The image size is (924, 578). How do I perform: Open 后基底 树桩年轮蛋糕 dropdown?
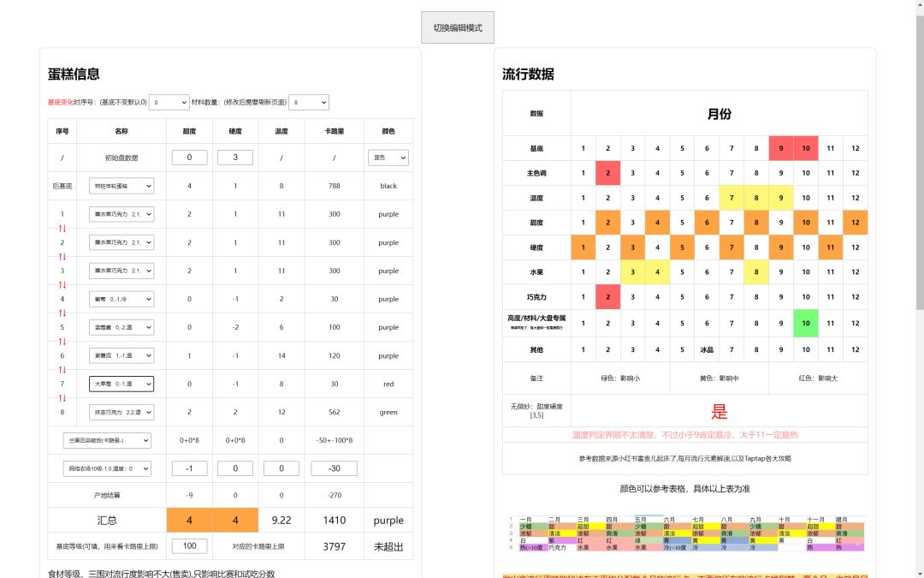pyautogui.click(x=121, y=186)
